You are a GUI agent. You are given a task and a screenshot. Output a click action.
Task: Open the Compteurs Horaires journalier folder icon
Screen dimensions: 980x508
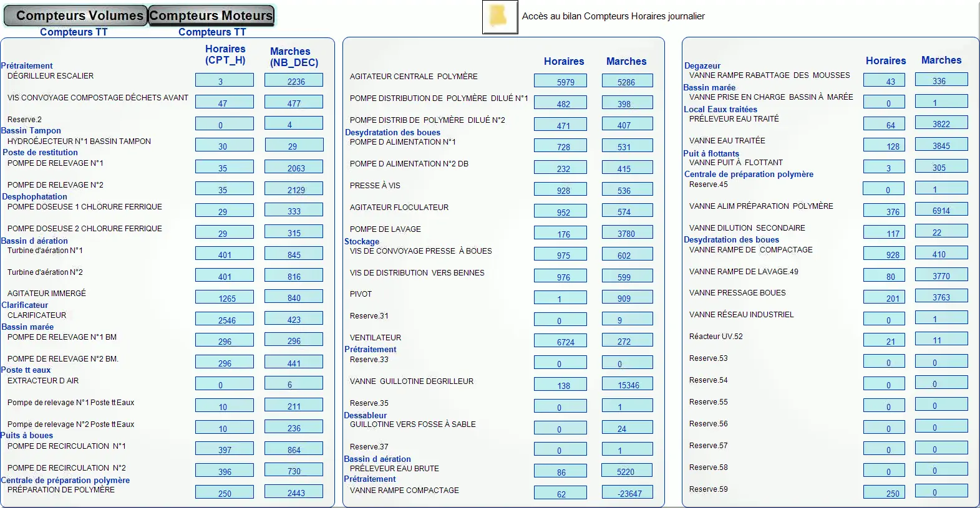[500, 17]
